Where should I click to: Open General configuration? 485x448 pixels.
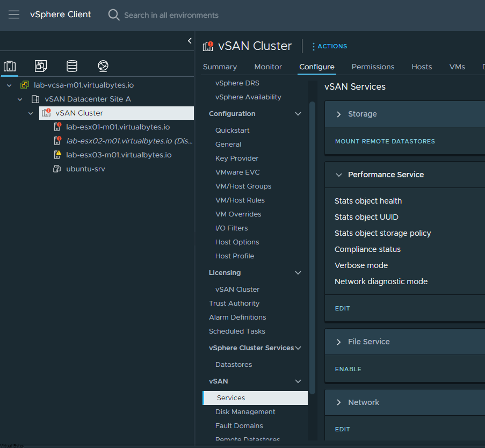pos(228,144)
